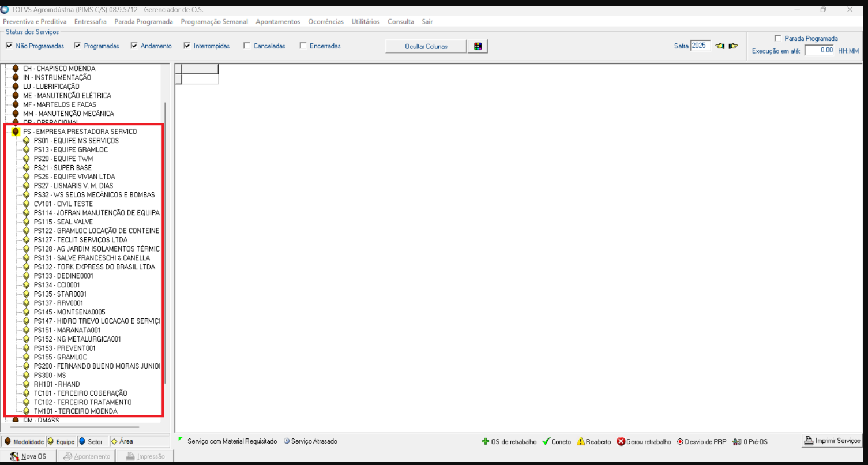Click the brown icon beside ME - MANUTENÇÃO ELÉTRICA
Viewport: 868px width, 465px height.
click(x=16, y=96)
